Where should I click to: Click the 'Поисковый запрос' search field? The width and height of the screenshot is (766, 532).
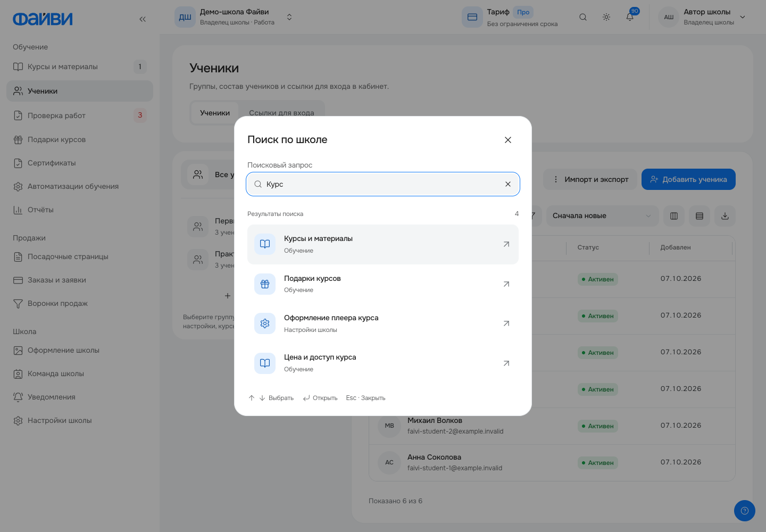click(x=383, y=184)
